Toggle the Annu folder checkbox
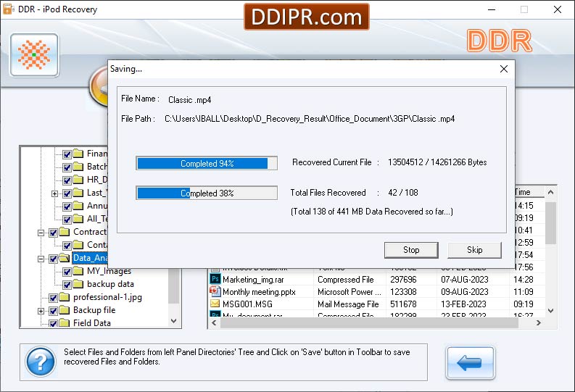The height and width of the screenshot is (392, 575). pos(67,207)
